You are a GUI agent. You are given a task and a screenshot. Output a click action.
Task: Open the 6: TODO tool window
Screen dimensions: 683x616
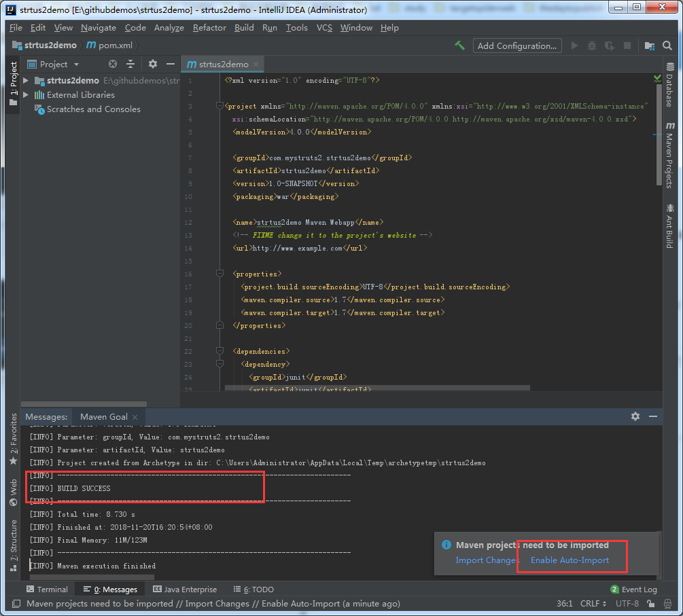(x=253, y=589)
